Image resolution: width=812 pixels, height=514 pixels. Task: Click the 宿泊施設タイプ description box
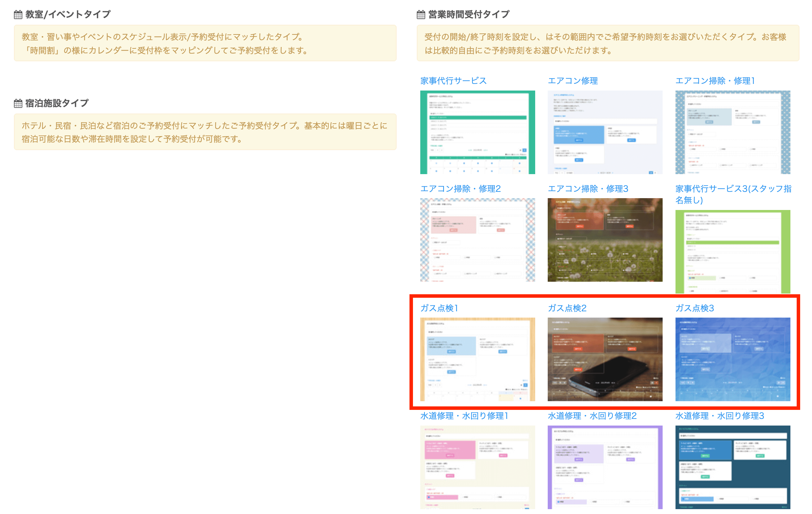[x=205, y=132]
